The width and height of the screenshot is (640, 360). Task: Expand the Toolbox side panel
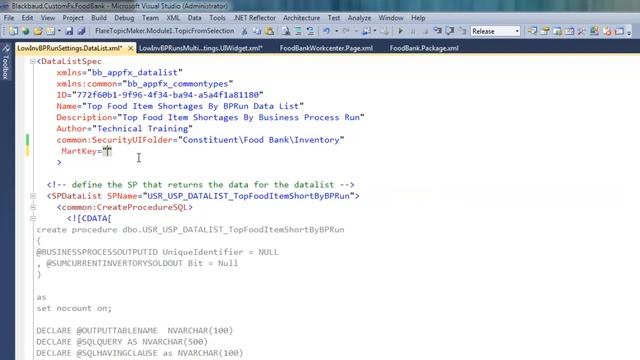tap(5, 61)
